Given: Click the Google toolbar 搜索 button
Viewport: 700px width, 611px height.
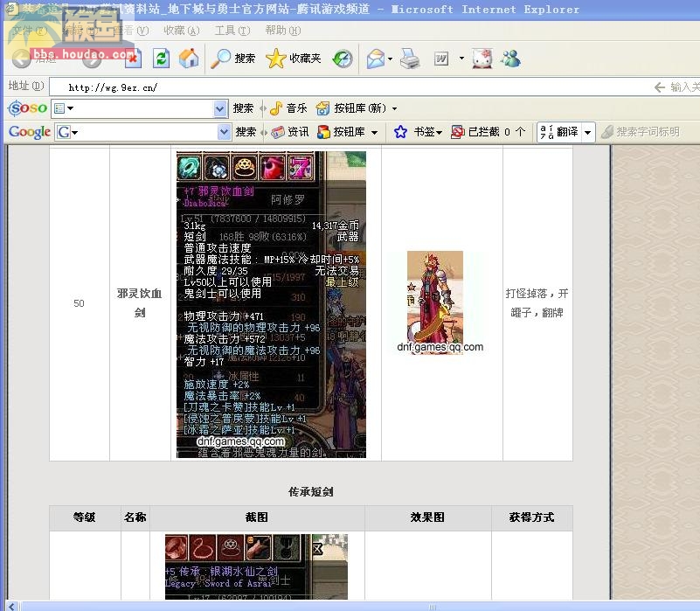Looking at the screenshot, I should tap(246, 132).
